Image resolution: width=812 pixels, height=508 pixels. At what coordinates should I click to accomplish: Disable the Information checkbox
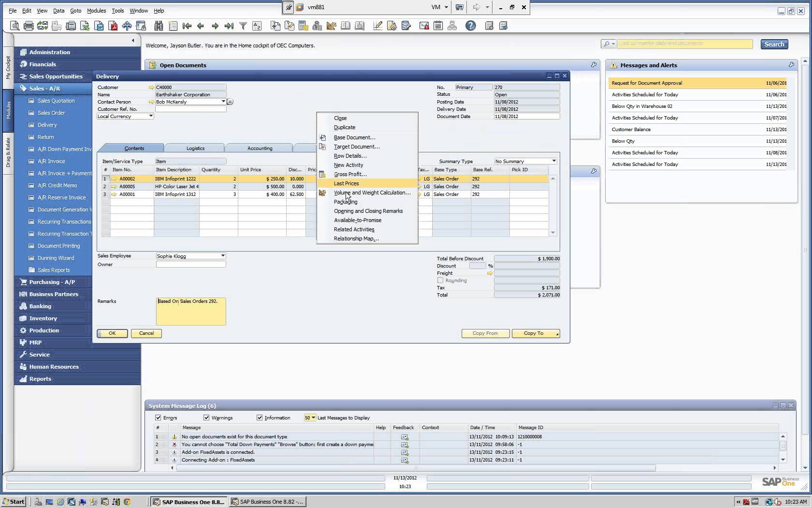(260, 418)
